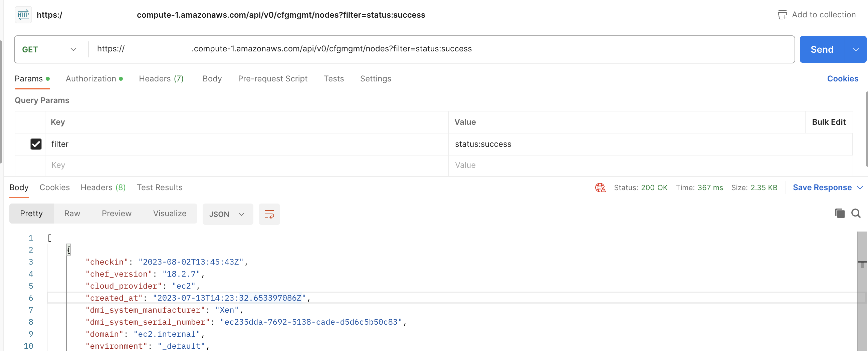This screenshot has height=351, width=868.
Task: Collapse the JSON object on line 2
Action: pyautogui.click(x=68, y=250)
